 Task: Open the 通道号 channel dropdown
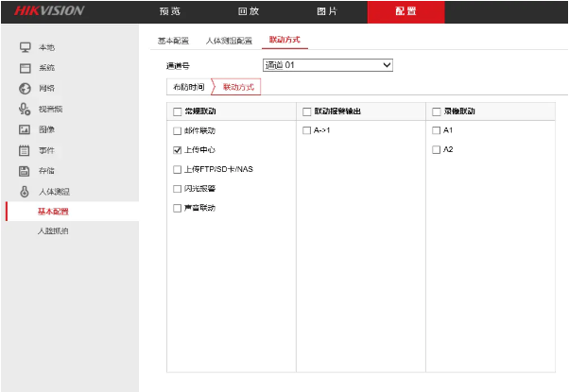(x=327, y=65)
